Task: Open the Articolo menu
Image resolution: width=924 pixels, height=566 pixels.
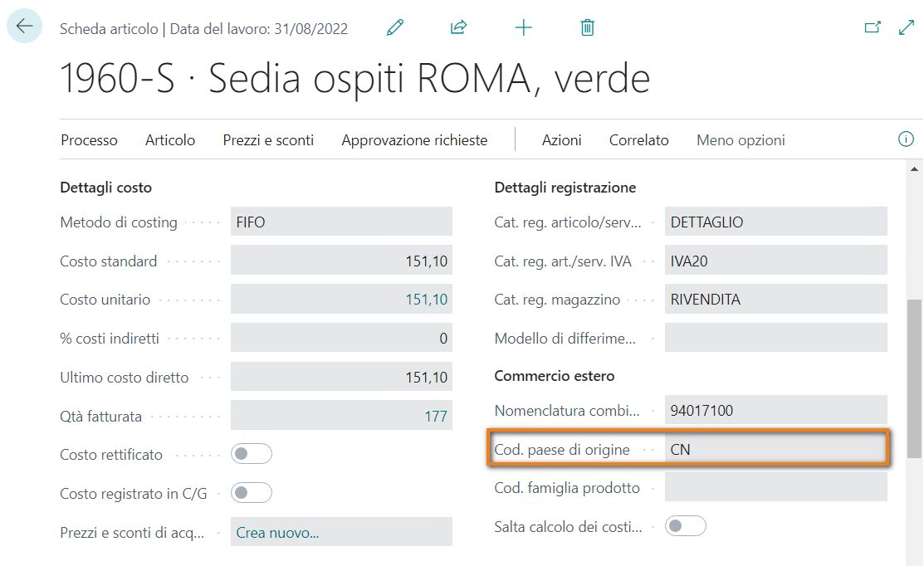Action: pos(170,140)
